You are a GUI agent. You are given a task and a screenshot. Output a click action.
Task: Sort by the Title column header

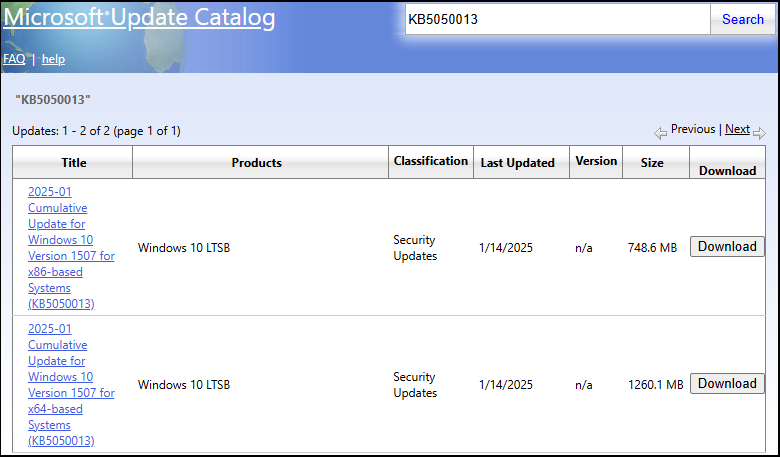point(74,163)
